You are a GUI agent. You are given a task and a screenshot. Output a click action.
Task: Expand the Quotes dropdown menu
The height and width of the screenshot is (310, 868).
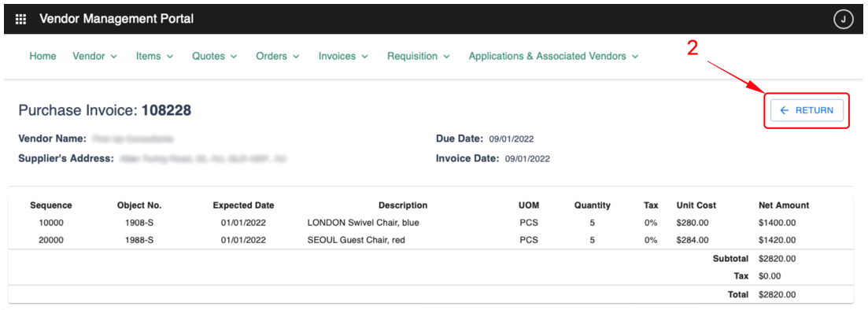(x=215, y=56)
